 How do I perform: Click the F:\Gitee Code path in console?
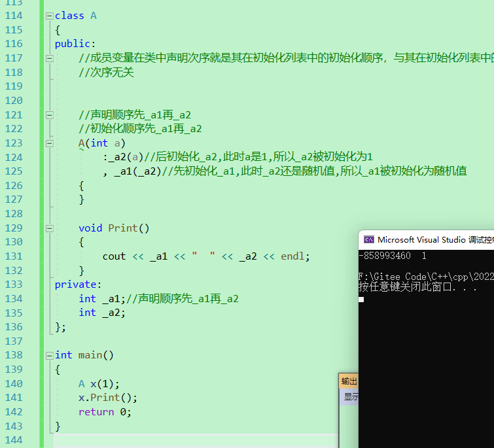point(426,277)
